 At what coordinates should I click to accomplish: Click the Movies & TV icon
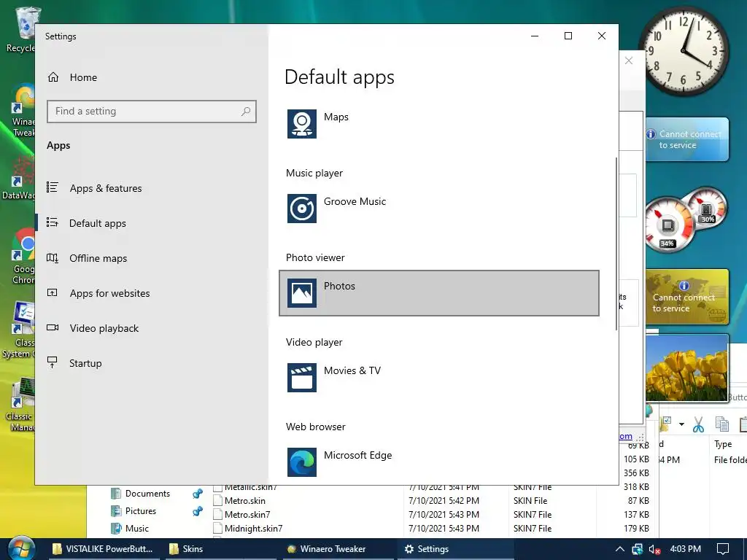point(302,378)
